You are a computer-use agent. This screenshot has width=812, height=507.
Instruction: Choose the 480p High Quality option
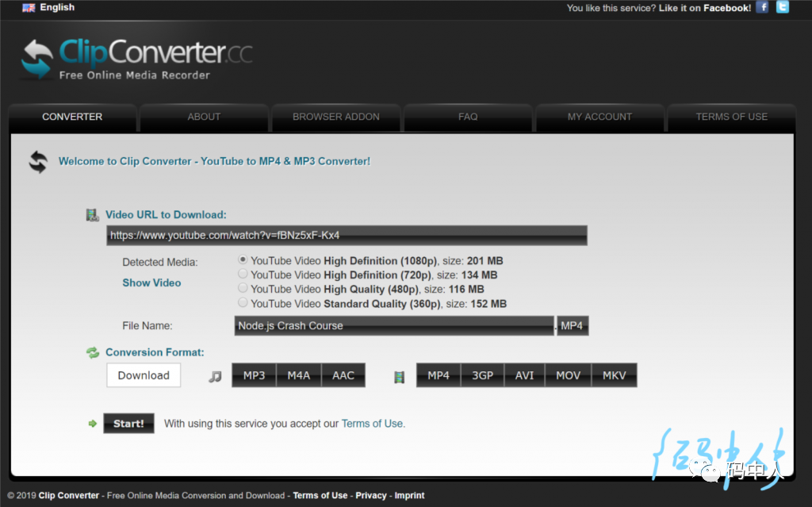(x=243, y=288)
